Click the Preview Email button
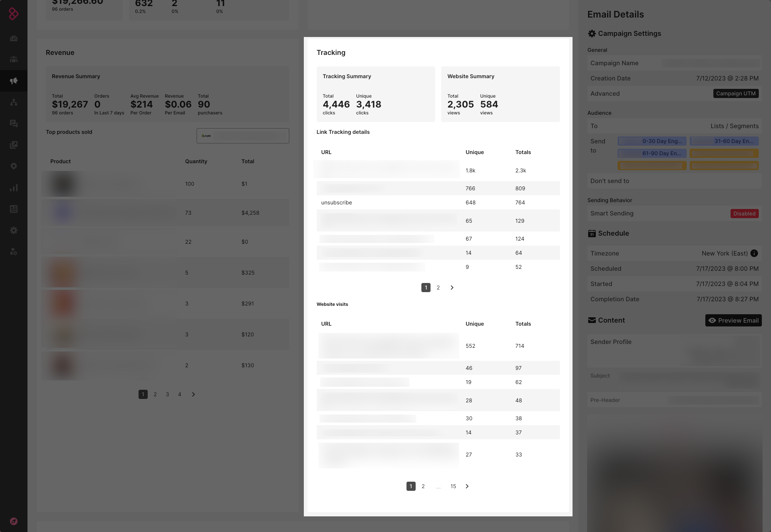 (x=733, y=320)
